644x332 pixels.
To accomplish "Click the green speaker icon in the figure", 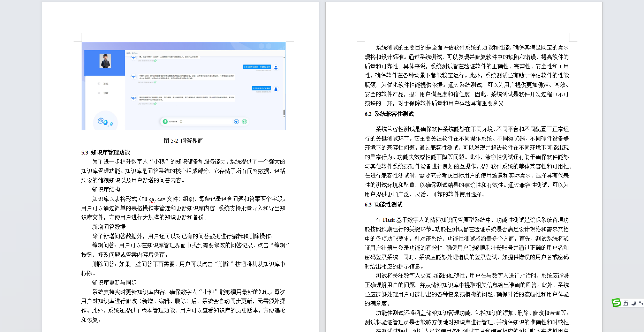I will pos(244,121).
